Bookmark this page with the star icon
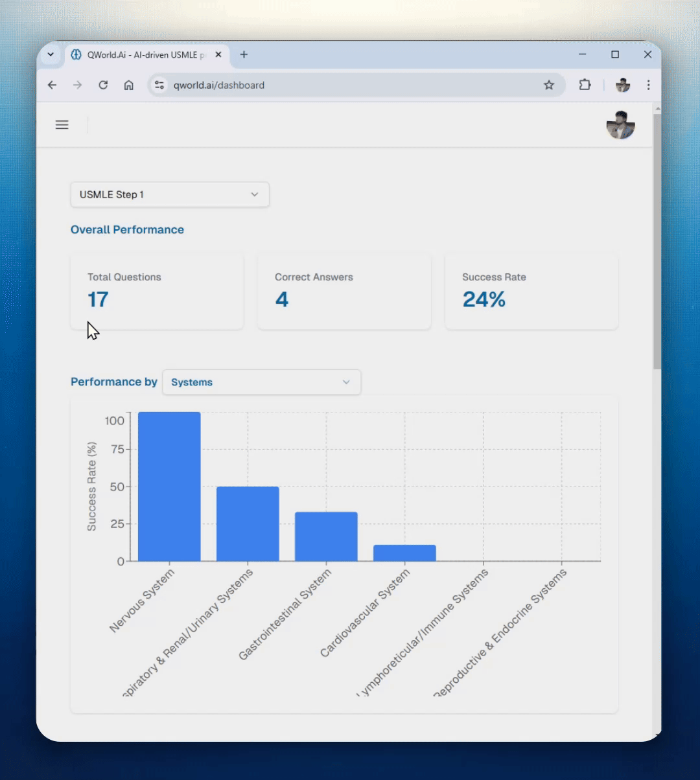Image resolution: width=700 pixels, height=780 pixels. [x=549, y=85]
